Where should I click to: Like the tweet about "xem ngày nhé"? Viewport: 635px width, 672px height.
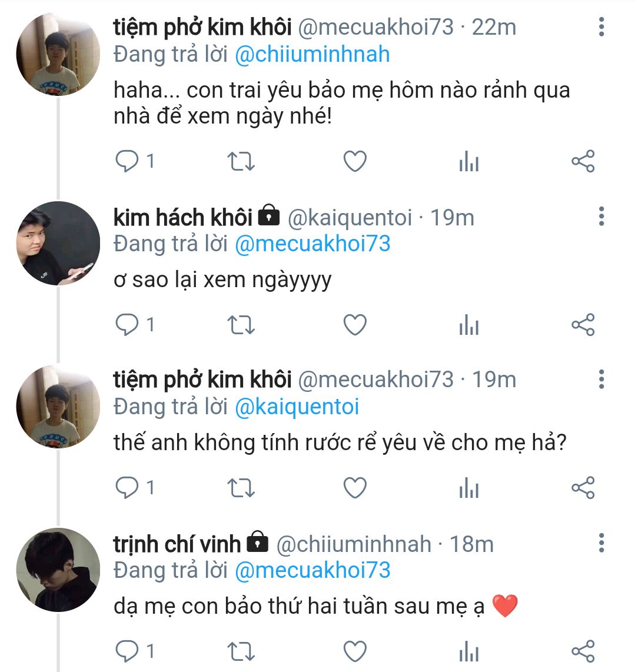[x=355, y=161]
